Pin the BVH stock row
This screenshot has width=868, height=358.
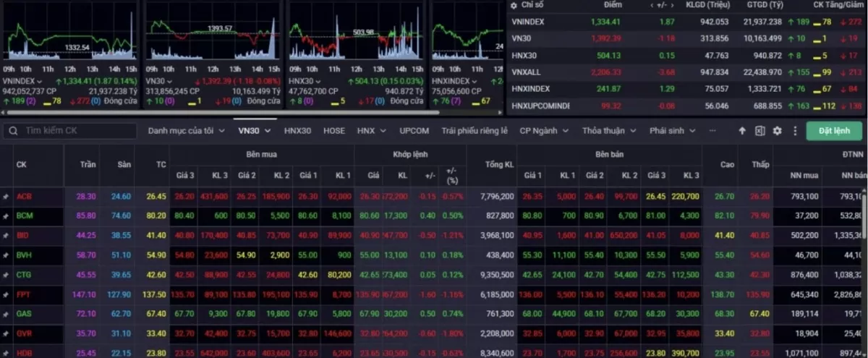pos(7,255)
